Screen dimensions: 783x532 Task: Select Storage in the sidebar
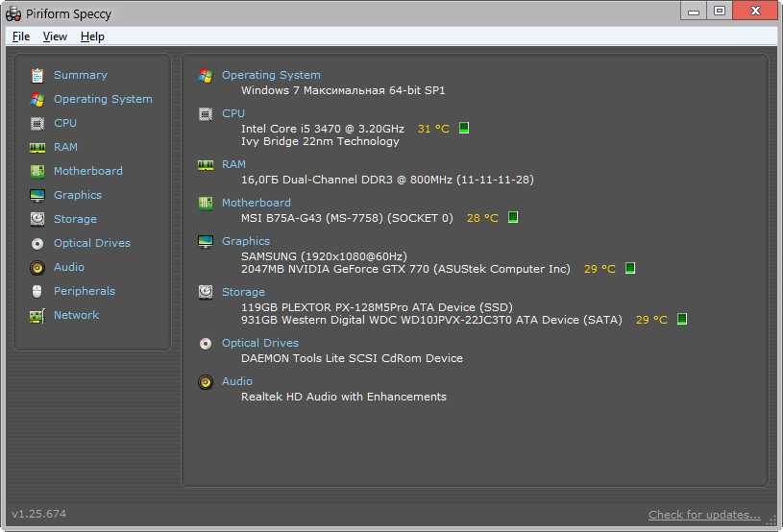point(75,219)
